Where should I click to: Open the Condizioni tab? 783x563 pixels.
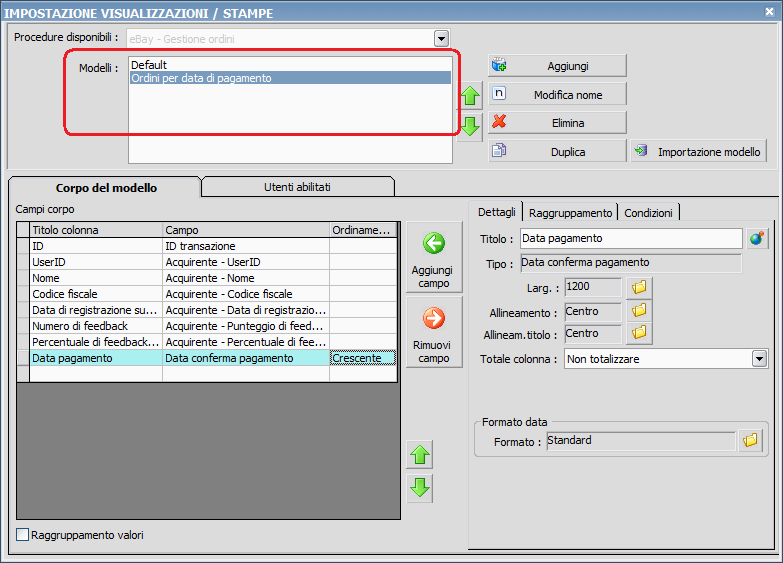pyautogui.click(x=648, y=213)
